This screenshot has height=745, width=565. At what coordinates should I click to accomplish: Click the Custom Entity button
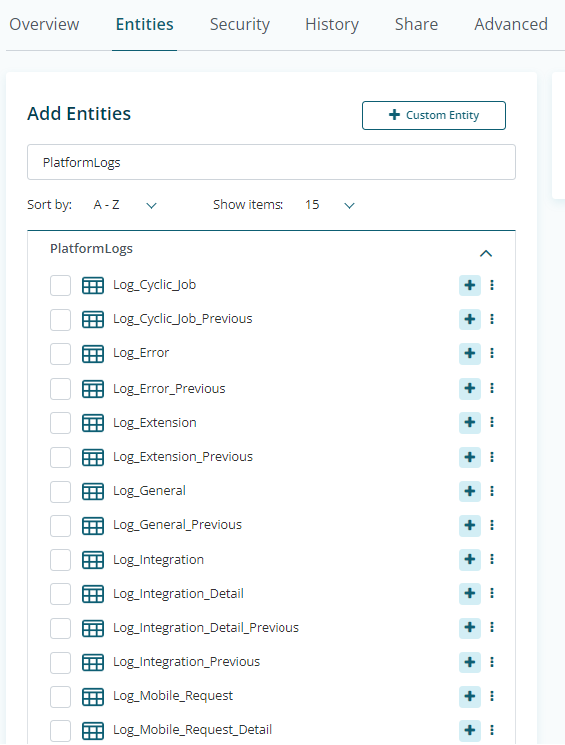coord(433,115)
